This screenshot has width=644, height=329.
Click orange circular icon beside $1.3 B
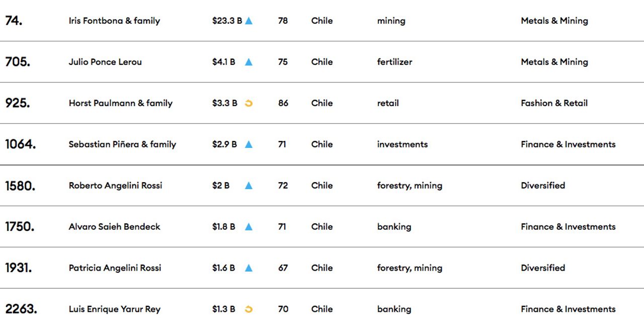pos(249,309)
